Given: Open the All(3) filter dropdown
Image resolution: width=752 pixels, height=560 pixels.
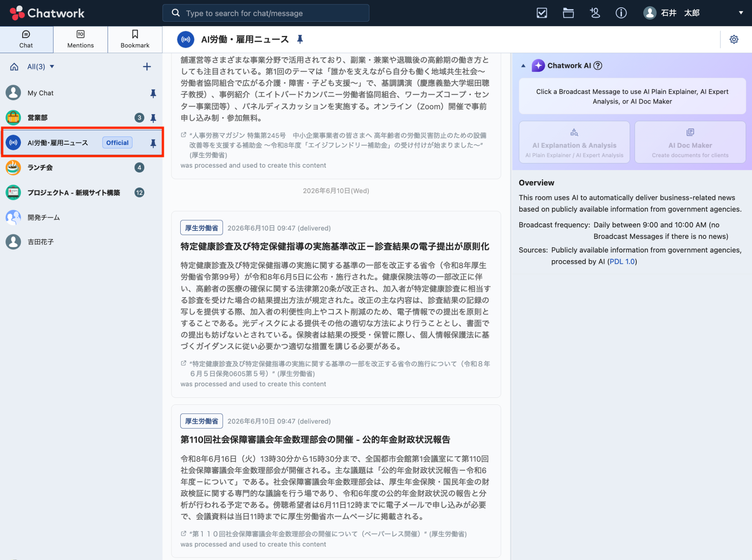Looking at the screenshot, I should coord(41,66).
